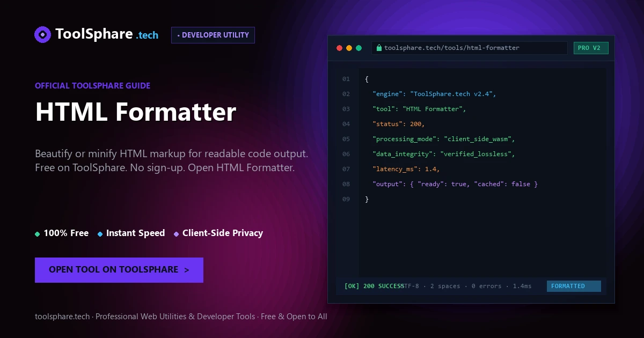Open the DEVELOPER UTILITY badge

pyautogui.click(x=213, y=35)
